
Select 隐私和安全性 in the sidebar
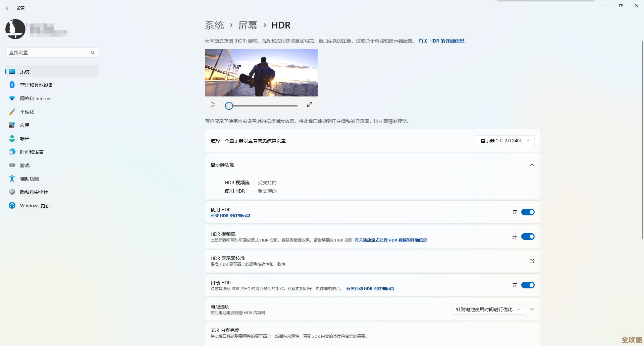[34, 192]
